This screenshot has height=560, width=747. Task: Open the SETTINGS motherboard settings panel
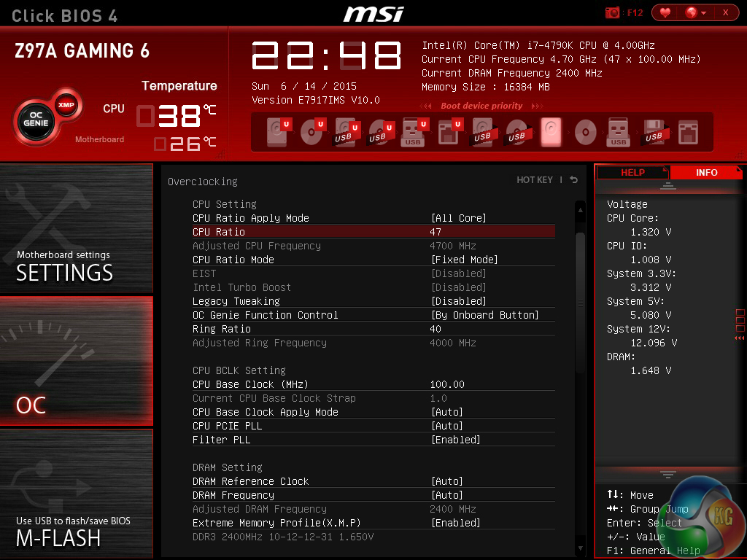click(x=76, y=228)
